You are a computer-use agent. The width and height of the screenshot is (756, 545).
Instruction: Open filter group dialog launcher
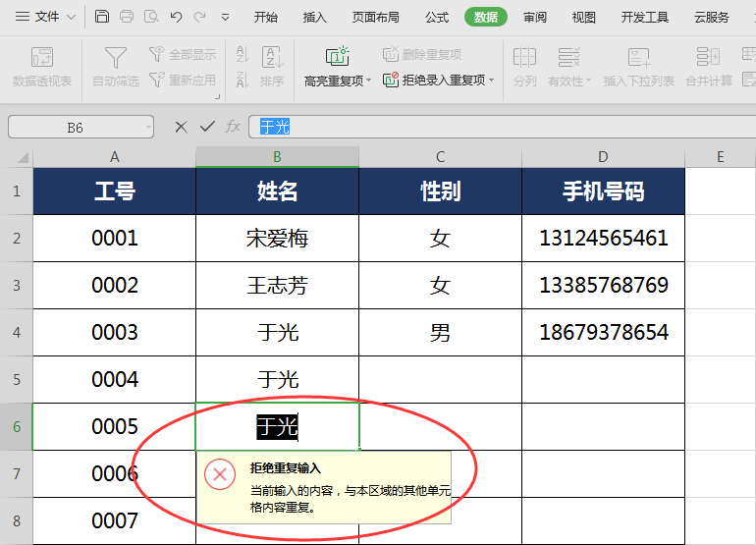217,96
